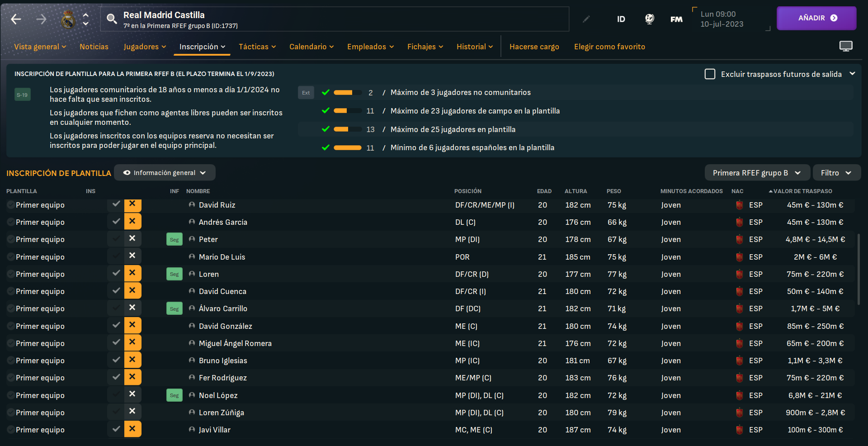
Task: Unregister David González with orange X
Action: pos(132,325)
